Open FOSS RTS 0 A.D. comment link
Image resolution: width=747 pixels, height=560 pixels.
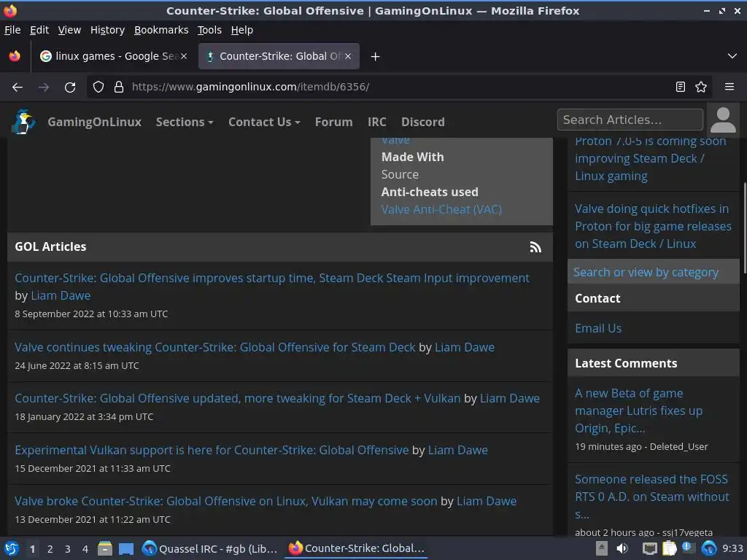[651, 497]
